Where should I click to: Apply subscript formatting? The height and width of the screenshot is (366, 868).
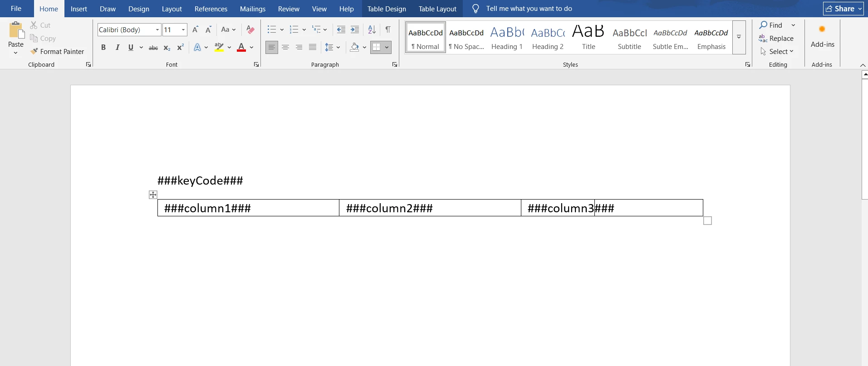coord(167,48)
